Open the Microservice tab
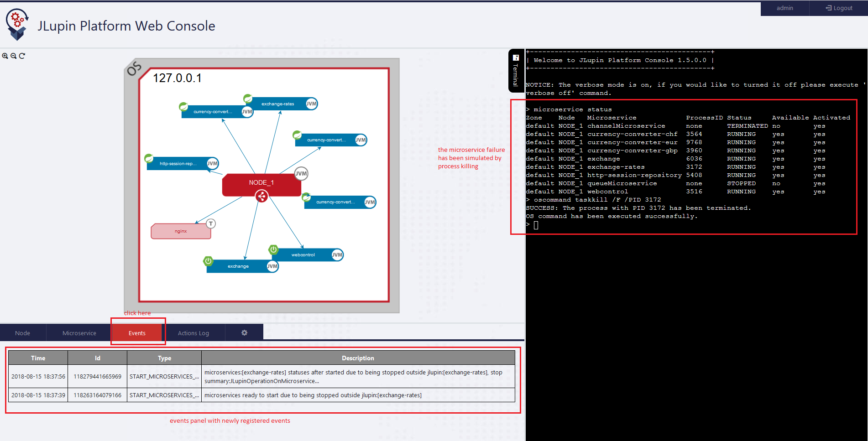This screenshot has width=868, height=441. coord(79,333)
